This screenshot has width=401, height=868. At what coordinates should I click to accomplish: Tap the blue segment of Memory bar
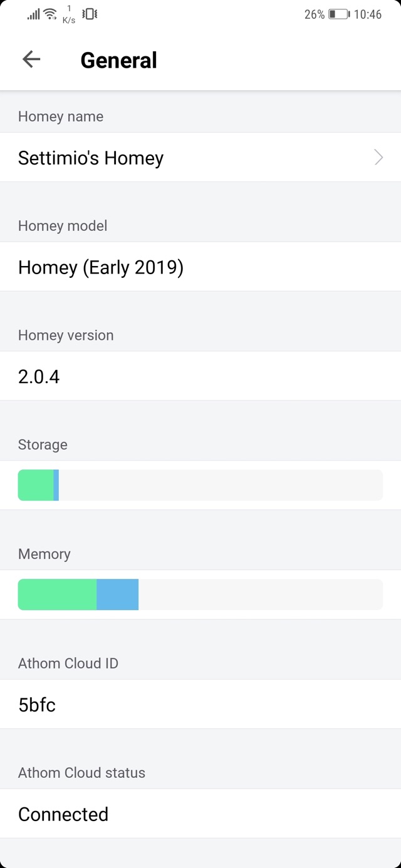point(117,595)
